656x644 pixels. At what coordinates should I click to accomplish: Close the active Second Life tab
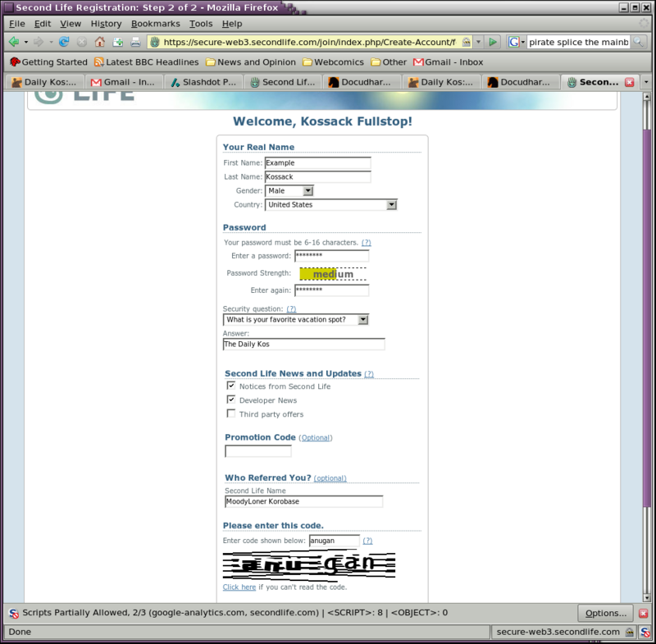pos(629,82)
